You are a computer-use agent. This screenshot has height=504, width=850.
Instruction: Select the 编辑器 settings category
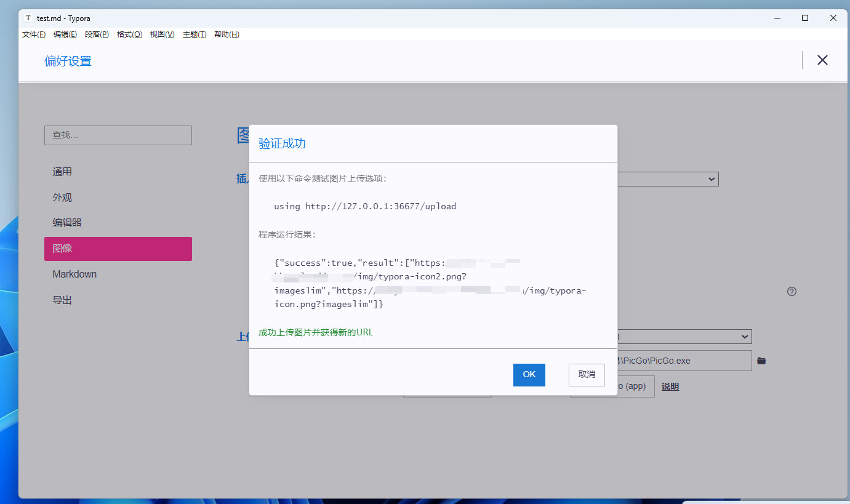pos(118,223)
